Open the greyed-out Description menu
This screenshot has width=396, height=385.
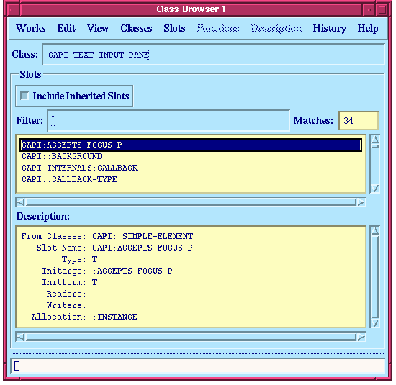coord(276,28)
